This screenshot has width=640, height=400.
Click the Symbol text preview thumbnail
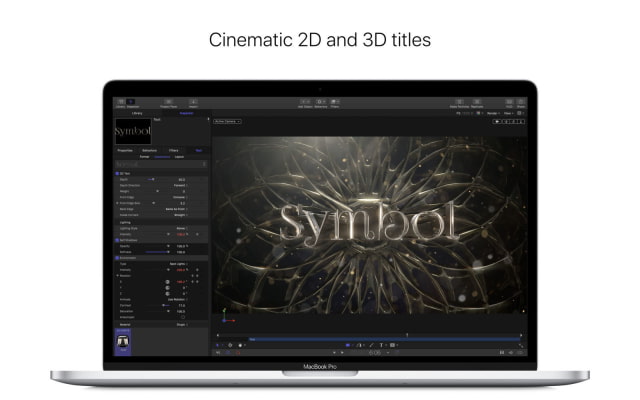point(133,131)
